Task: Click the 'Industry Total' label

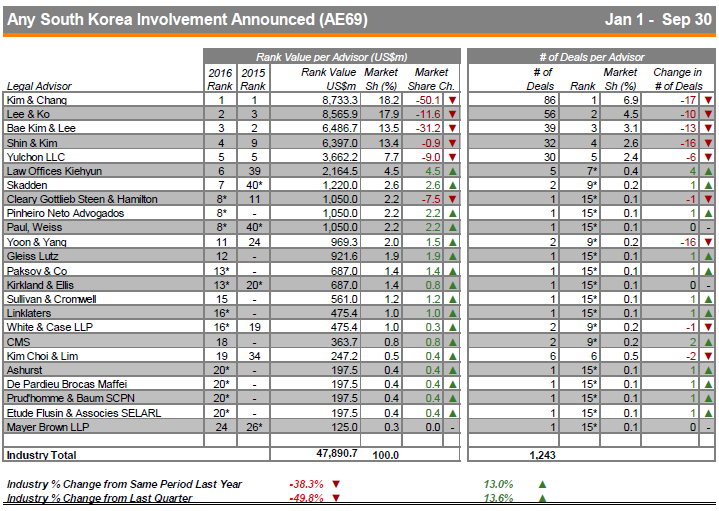Action: coord(41,455)
